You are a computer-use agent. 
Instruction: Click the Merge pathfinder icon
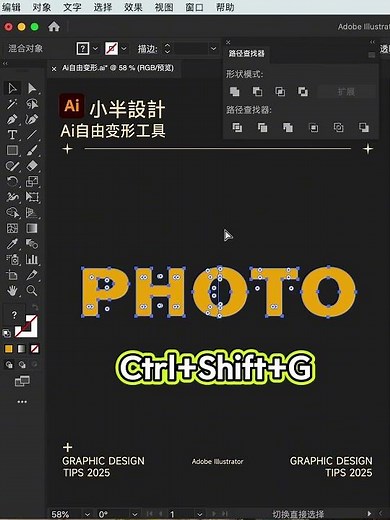[288, 127]
